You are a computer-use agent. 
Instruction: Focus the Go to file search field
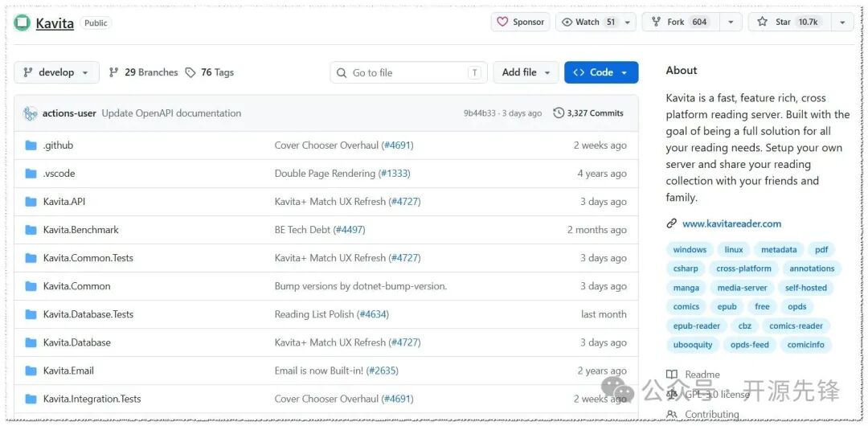408,72
